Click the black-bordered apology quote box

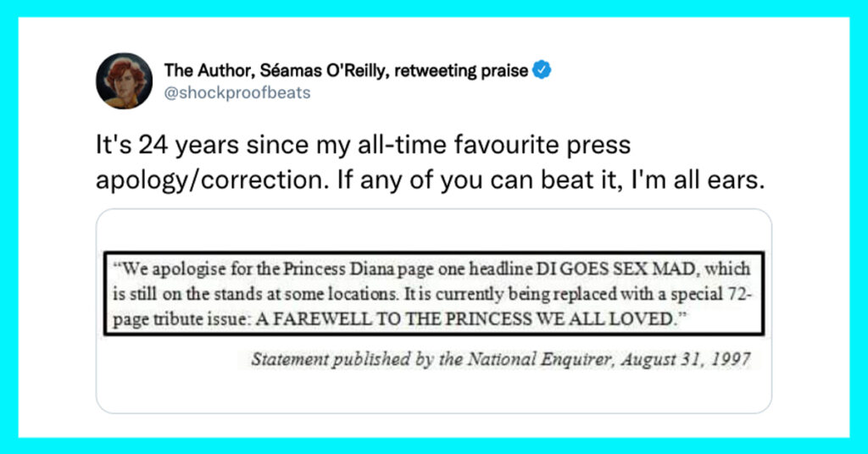[434, 294]
